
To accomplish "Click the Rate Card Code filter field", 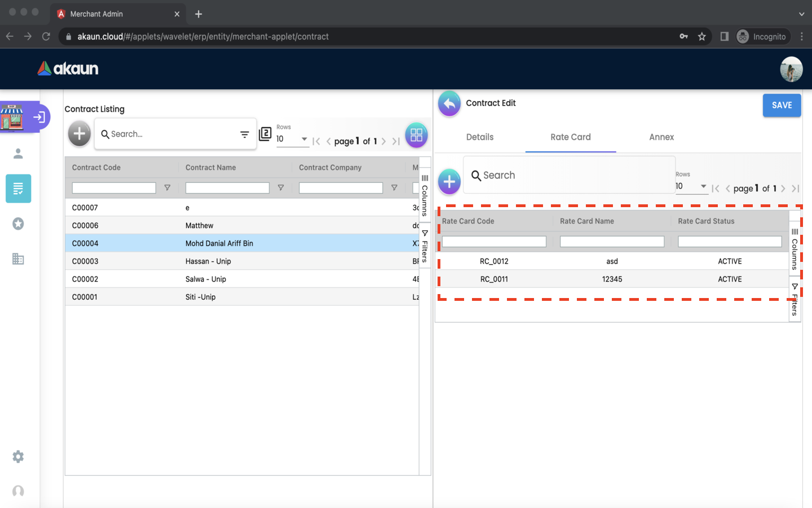I will coord(494,242).
